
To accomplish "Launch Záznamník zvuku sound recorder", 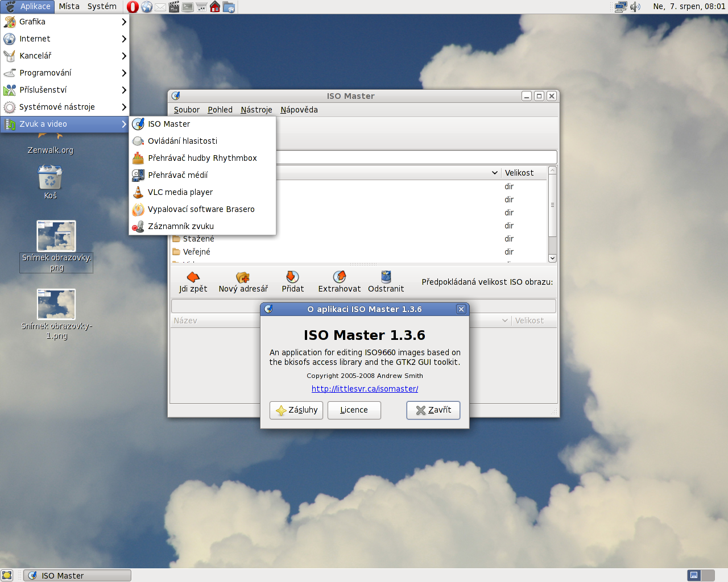I will [202, 226].
